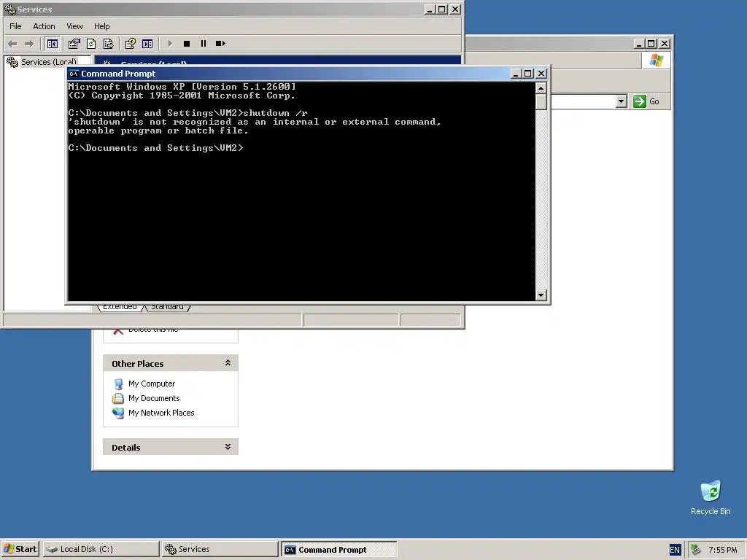Select Services (Local) tree node
The width and height of the screenshot is (747, 560).
tap(49, 62)
